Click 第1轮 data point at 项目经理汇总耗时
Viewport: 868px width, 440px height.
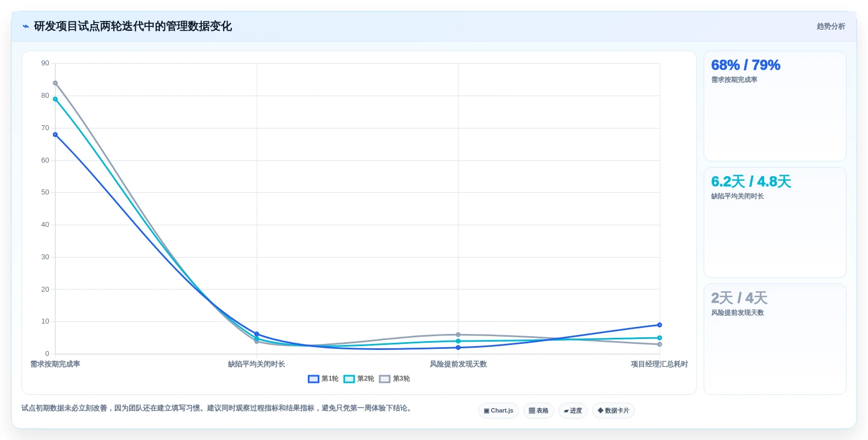[x=660, y=325]
